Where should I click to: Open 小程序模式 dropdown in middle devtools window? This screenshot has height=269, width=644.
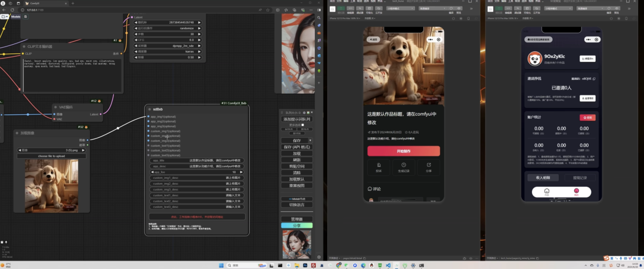[x=401, y=8]
